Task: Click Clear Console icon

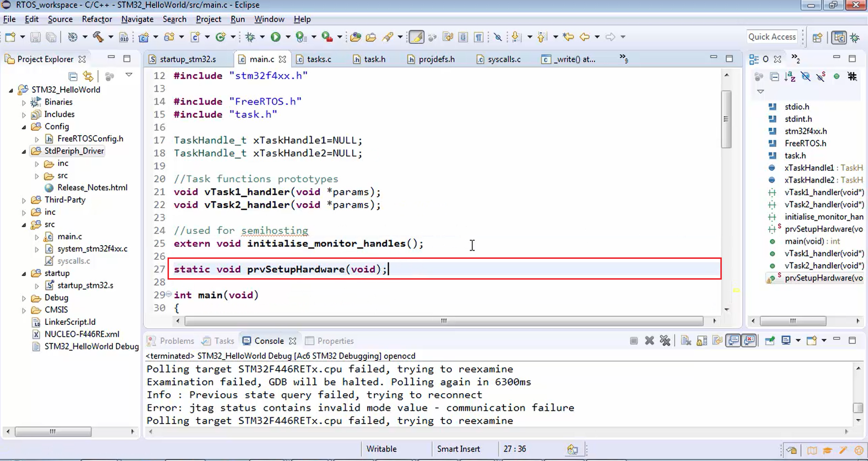Action: click(686, 341)
